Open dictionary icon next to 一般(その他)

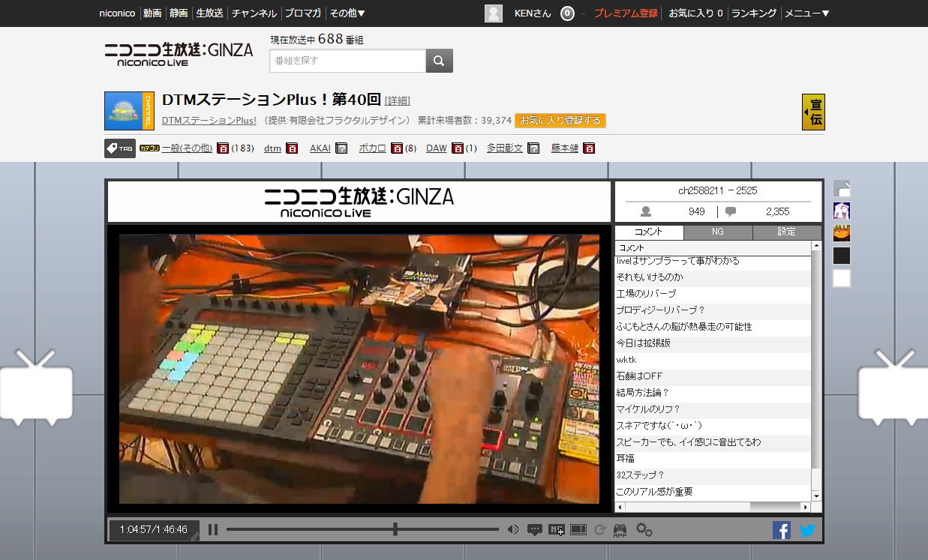(x=223, y=148)
